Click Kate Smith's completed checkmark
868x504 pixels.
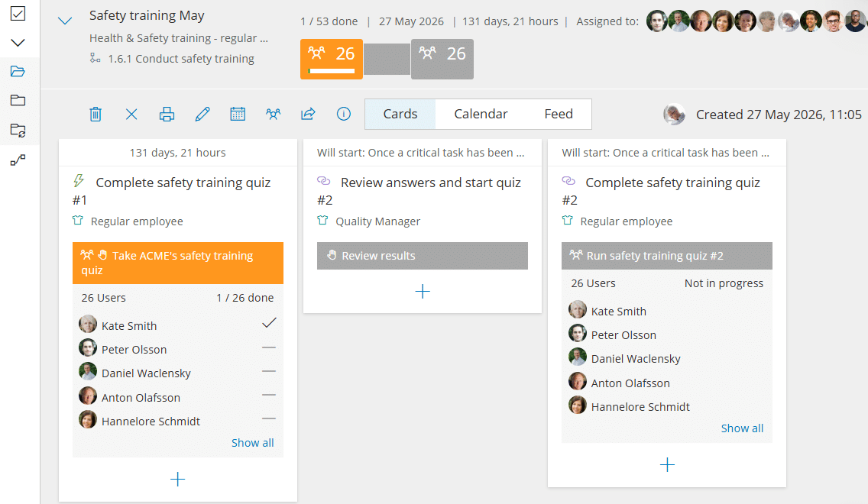coord(269,323)
